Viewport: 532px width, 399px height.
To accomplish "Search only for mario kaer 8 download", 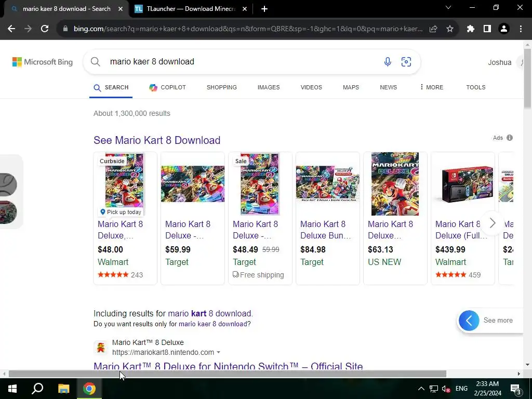I will tap(214, 324).
